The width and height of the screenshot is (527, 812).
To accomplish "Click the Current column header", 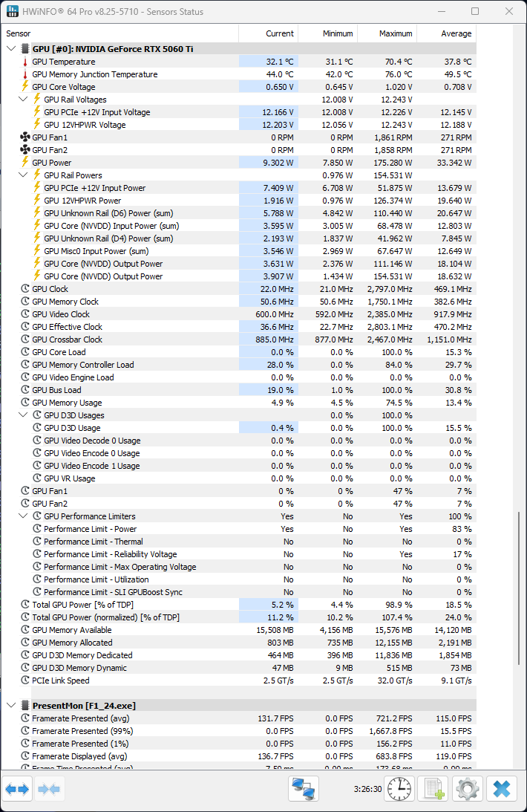I will (x=268, y=33).
